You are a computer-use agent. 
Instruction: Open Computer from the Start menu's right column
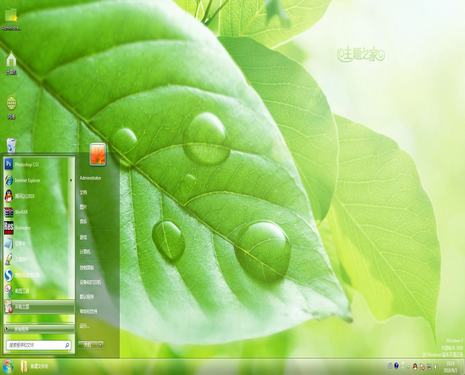(85, 252)
